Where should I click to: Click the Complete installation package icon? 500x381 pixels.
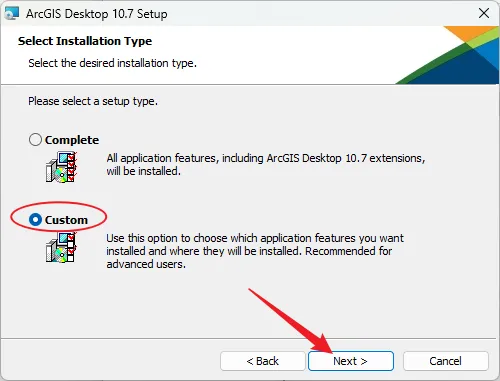[x=61, y=167]
